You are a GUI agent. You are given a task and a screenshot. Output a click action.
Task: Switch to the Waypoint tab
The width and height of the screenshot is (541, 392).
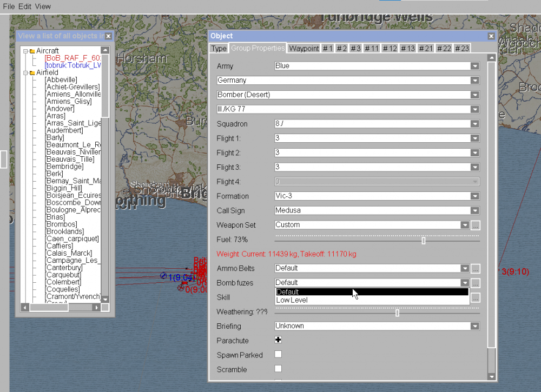pos(304,48)
